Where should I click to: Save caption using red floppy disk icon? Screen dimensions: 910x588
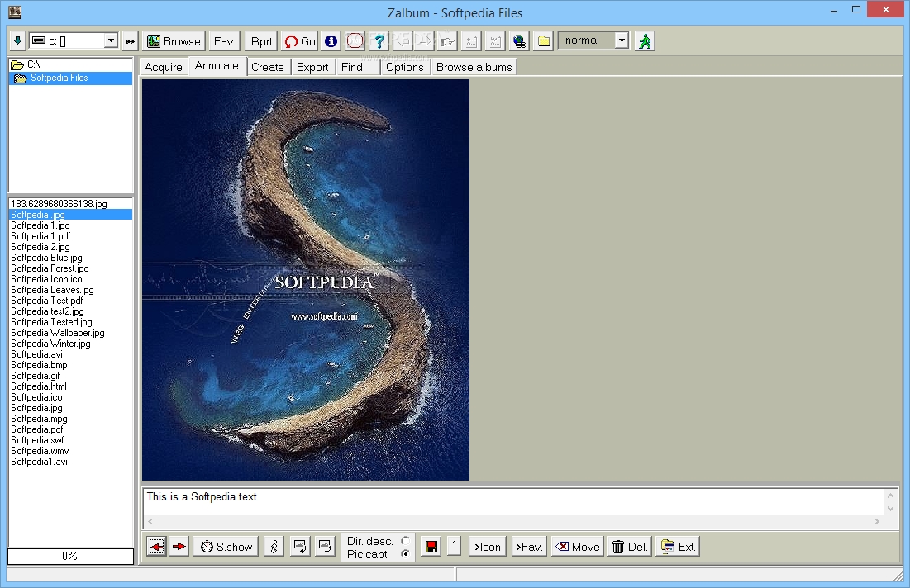point(431,546)
